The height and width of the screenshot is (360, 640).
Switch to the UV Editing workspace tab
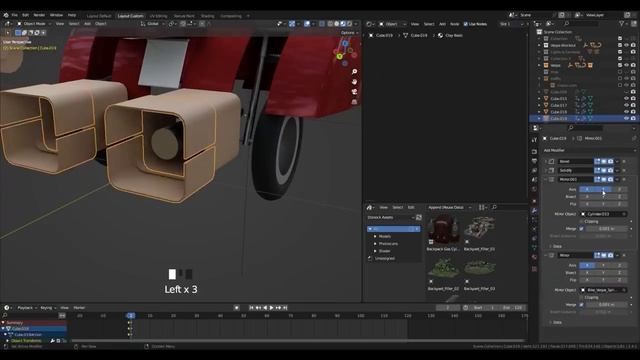(159, 16)
